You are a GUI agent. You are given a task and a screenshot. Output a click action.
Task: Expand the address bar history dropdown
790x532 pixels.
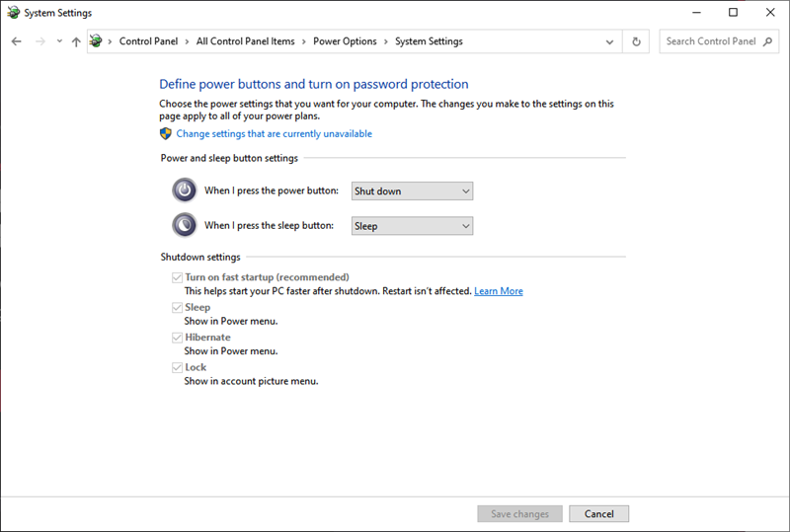(610, 41)
